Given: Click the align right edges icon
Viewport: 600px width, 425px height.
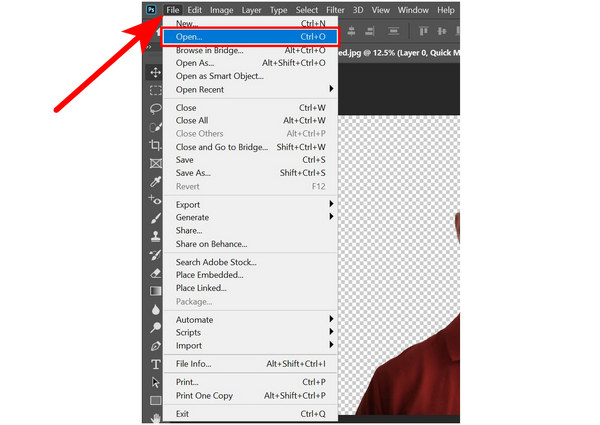Looking at the screenshot, I should click(x=370, y=31).
